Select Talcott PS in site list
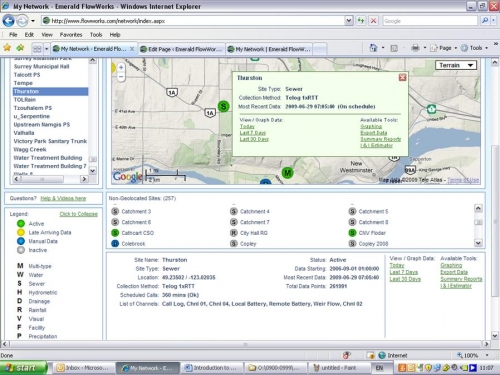The height and width of the screenshot is (375, 500). click(x=50, y=75)
